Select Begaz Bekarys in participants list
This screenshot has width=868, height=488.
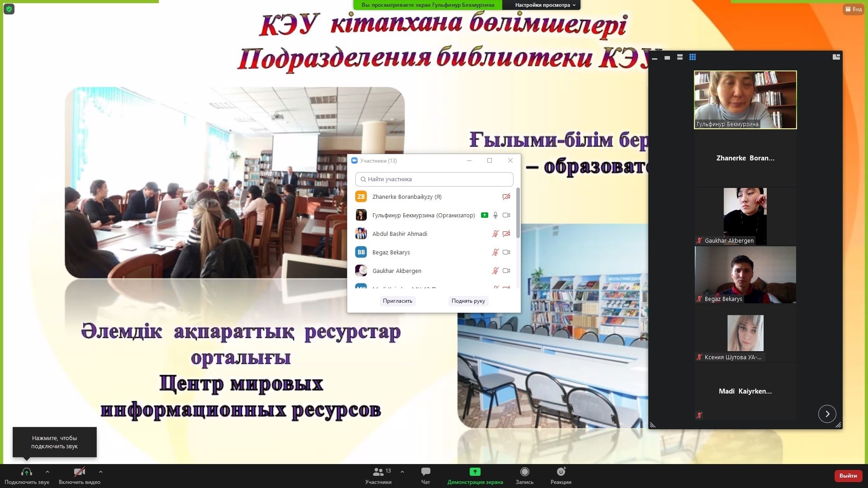click(x=391, y=252)
